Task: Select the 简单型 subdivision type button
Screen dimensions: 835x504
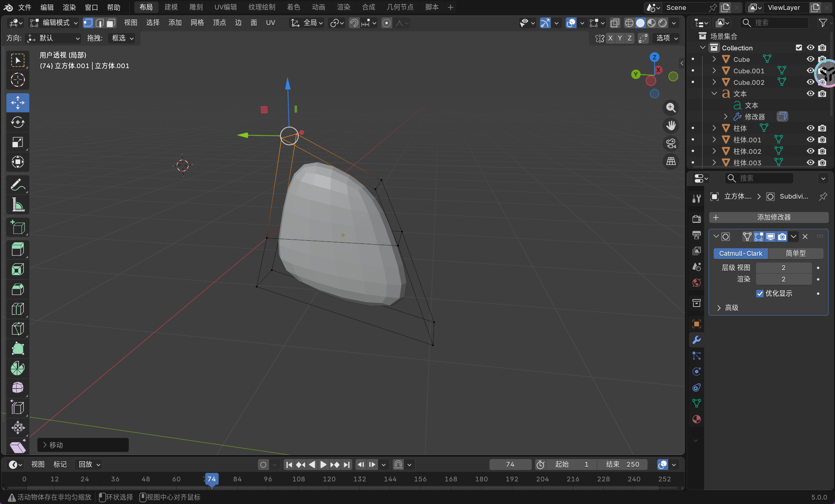Action: 795,253
